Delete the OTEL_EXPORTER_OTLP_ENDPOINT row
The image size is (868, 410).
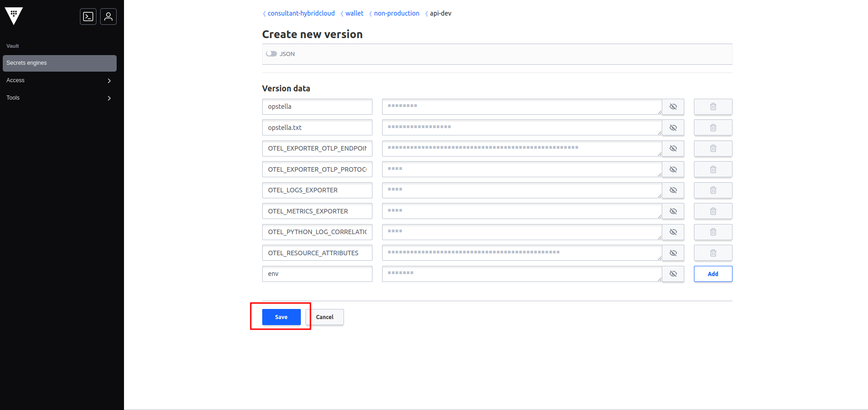[x=713, y=148]
